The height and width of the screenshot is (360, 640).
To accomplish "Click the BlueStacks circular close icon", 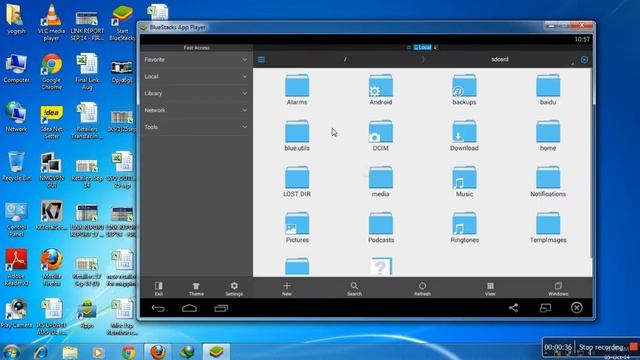I will coord(576,308).
